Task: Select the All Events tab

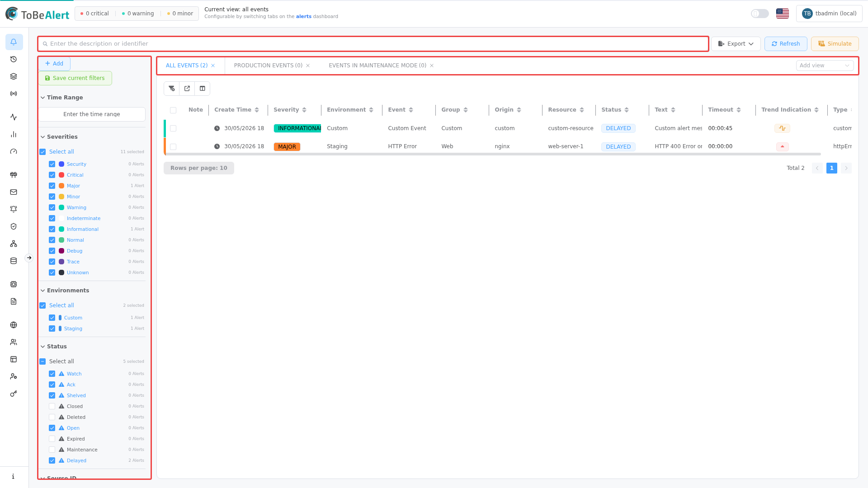Action: [x=187, y=66]
